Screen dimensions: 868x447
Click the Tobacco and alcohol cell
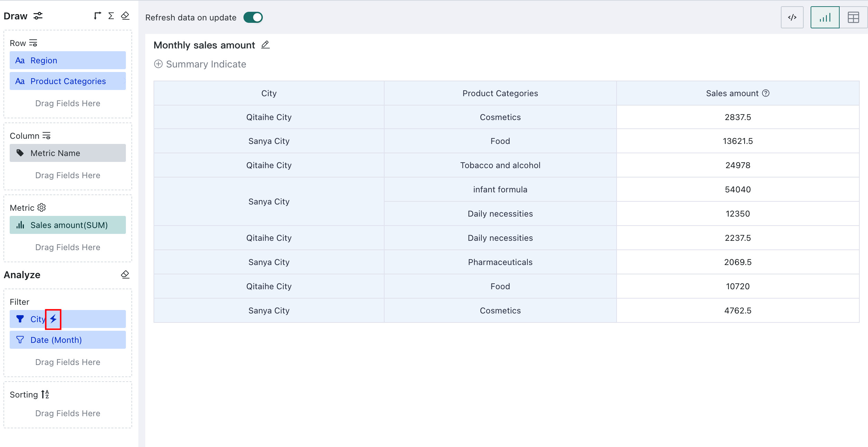pos(500,165)
